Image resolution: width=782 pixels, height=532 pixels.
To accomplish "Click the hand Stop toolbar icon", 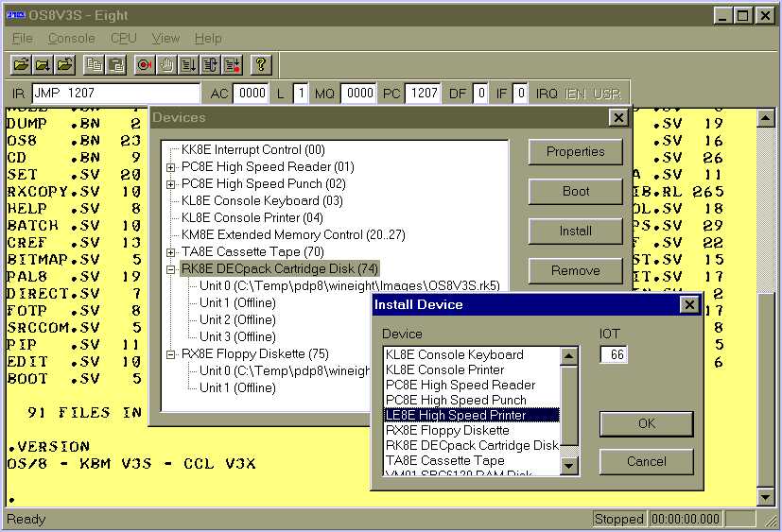I will coord(166,65).
